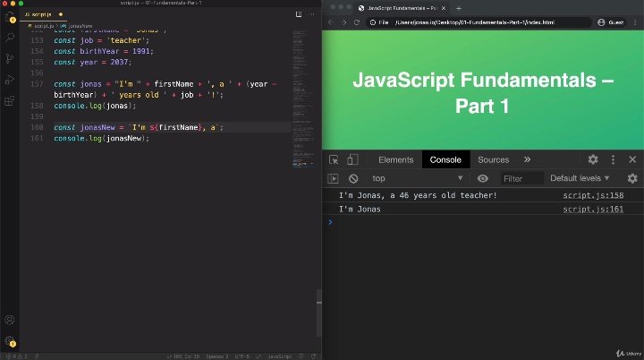Select the JavaScript Fundamentals browser tab
This screenshot has width=644, height=360.
pyautogui.click(x=402, y=8)
